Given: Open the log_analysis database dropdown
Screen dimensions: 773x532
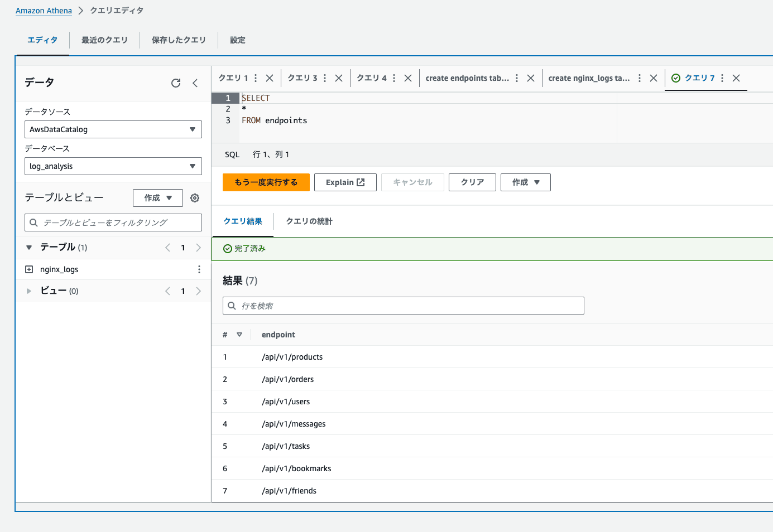Looking at the screenshot, I should pos(113,166).
